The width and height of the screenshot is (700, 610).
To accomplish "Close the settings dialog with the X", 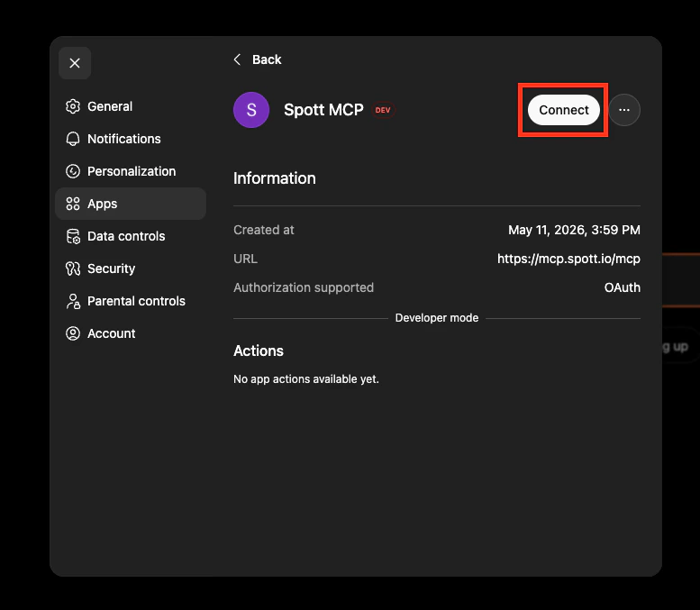I will [75, 63].
